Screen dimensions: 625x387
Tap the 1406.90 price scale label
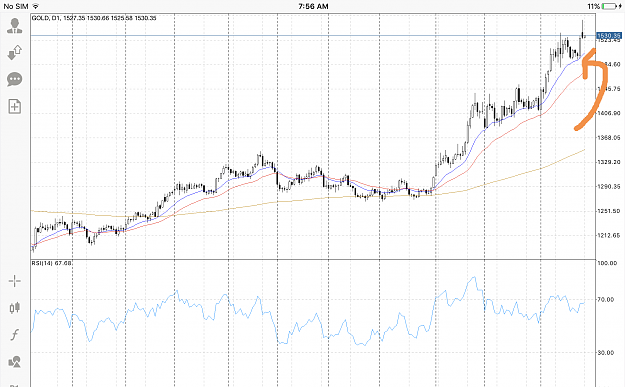[x=609, y=113]
